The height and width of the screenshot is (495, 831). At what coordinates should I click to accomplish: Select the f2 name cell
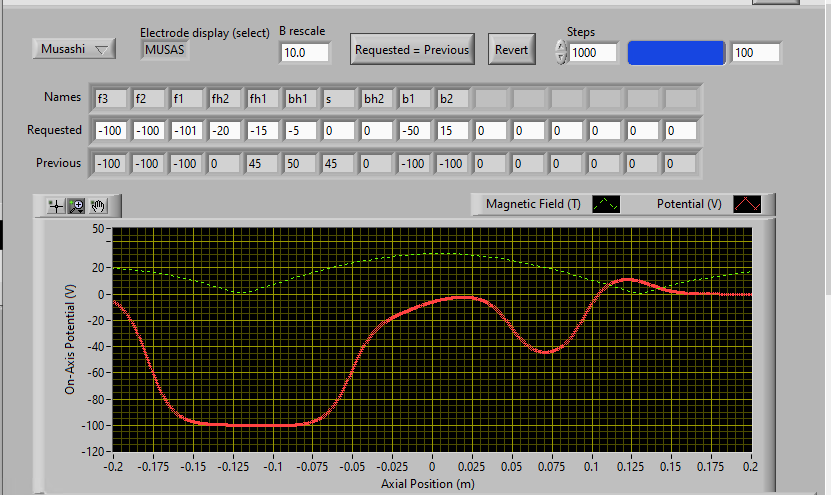click(x=149, y=99)
